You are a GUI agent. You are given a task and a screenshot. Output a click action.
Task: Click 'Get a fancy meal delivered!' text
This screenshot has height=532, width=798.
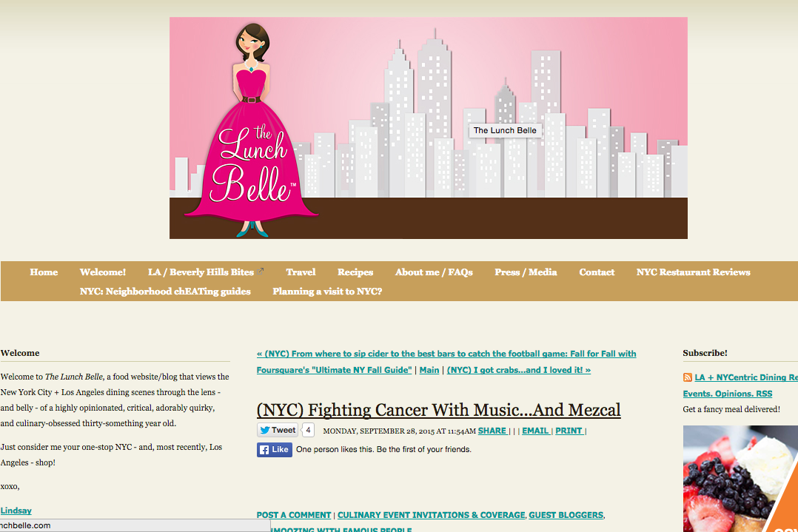pos(731,409)
